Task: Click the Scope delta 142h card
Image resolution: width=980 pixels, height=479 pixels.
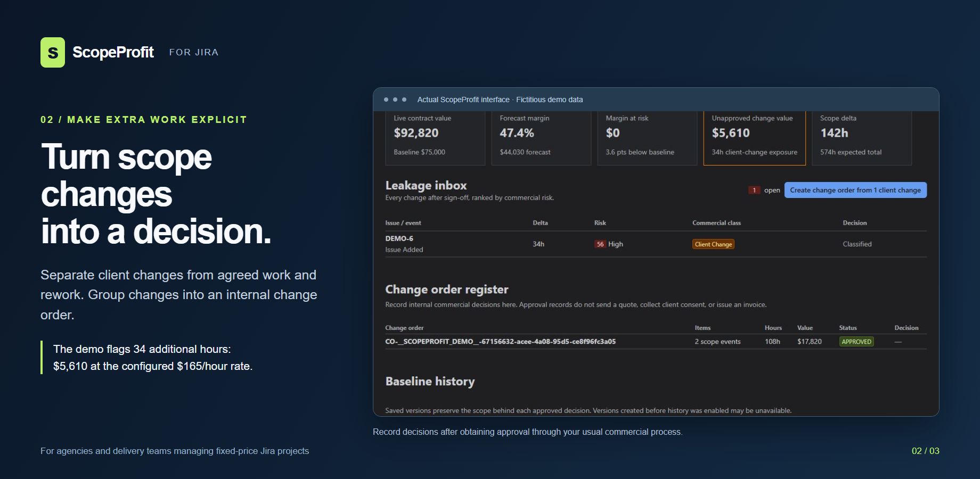Action: [862, 138]
